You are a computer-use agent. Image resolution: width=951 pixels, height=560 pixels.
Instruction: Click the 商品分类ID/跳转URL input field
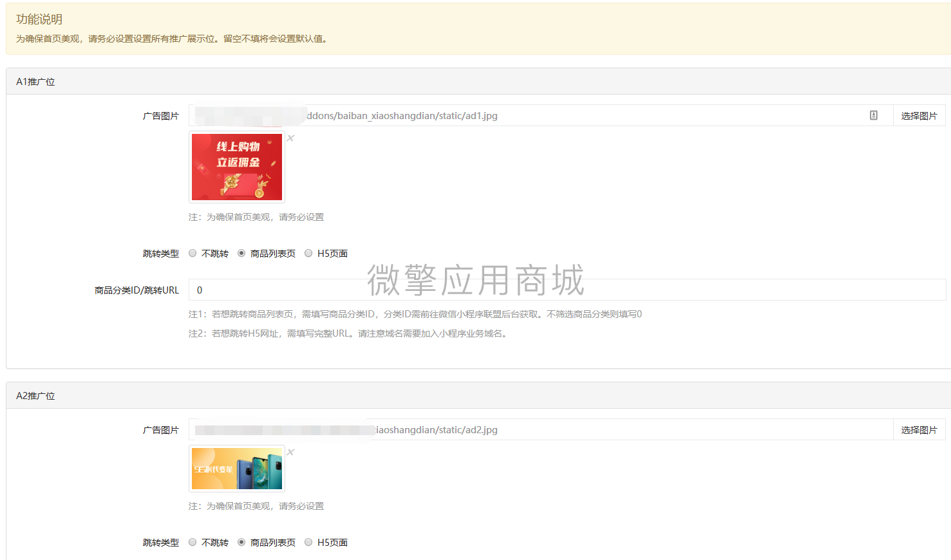coord(451,290)
